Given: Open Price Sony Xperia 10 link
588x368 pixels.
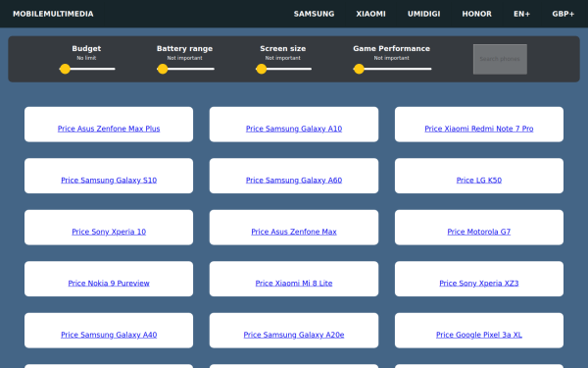Looking at the screenshot, I should [x=109, y=232].
